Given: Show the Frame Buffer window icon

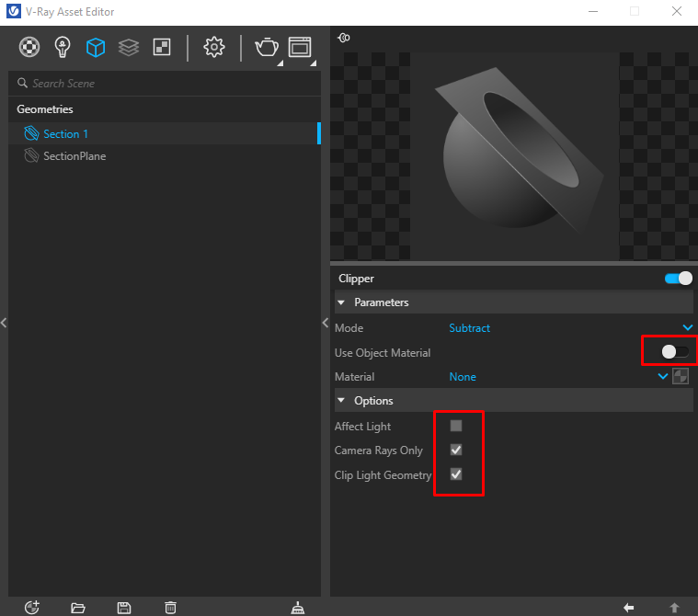Looking at the screenshot, I should click(x=300, y=47).
